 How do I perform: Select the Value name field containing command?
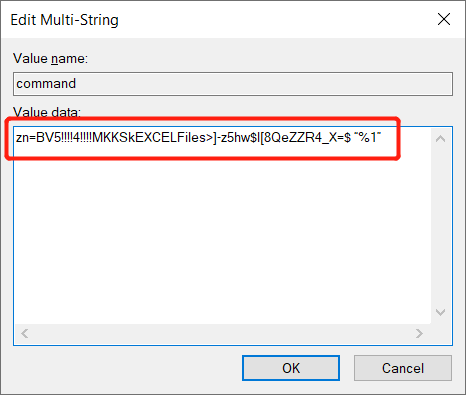point(233,84)
